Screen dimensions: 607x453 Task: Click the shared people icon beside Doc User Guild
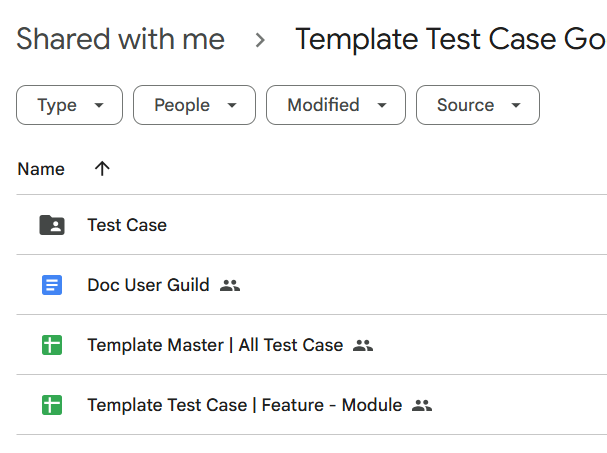point(230,286)
